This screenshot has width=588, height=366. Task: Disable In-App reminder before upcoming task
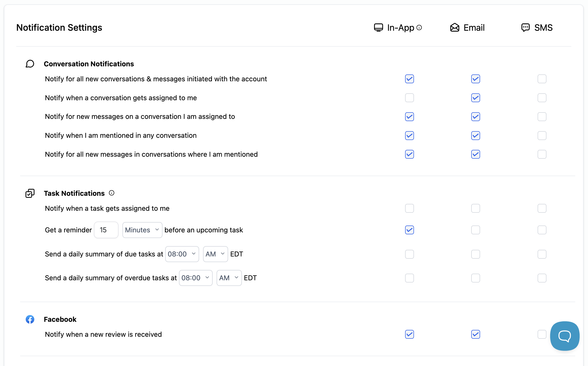click(x=409, y=230)
